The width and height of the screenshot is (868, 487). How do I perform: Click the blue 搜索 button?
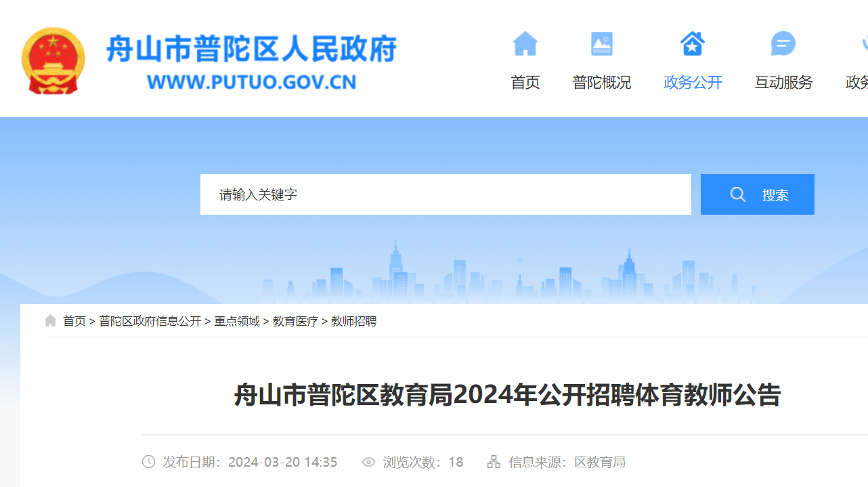point(758,194)
